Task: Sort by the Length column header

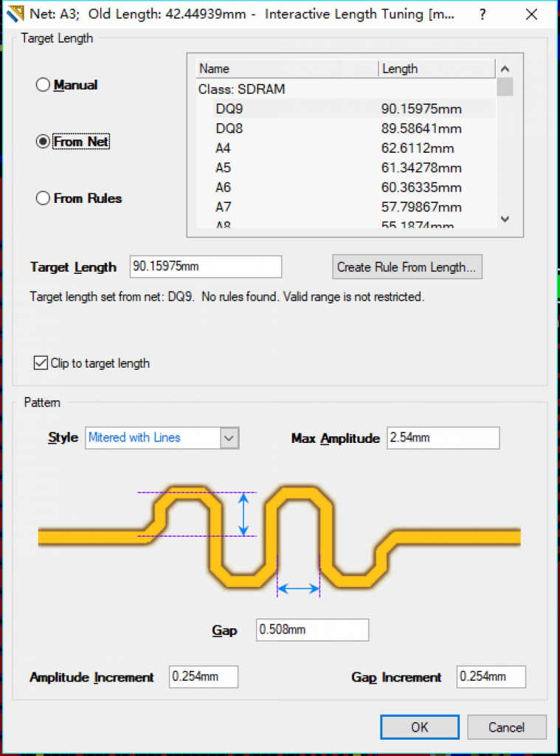Action: coord(435,69)
